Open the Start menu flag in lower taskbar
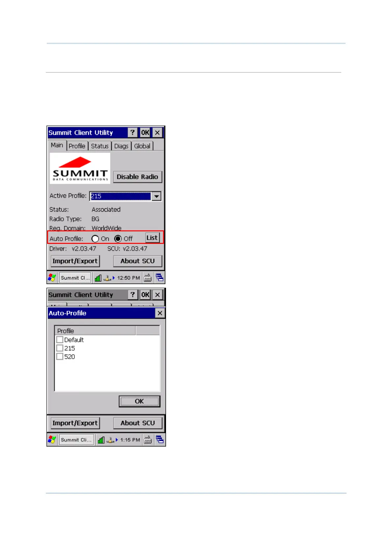 pos(52,440)
